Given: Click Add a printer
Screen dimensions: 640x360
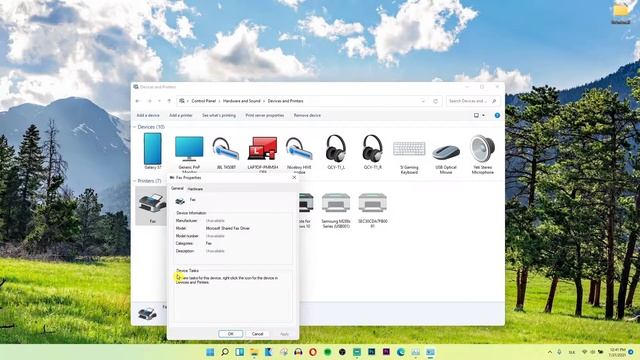Looking at the screenshot, I should coord(180,116).
